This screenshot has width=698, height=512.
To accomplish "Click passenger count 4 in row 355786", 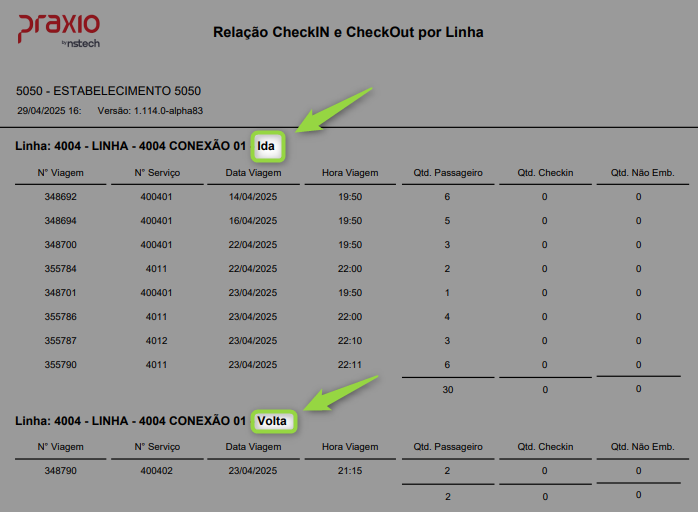I will tap(447, 317).
